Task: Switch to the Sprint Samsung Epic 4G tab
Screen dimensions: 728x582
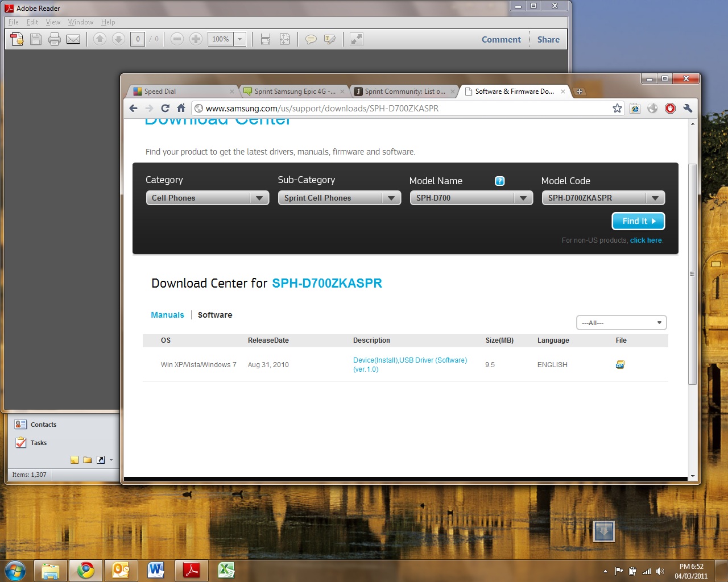Action: (293, 92)
